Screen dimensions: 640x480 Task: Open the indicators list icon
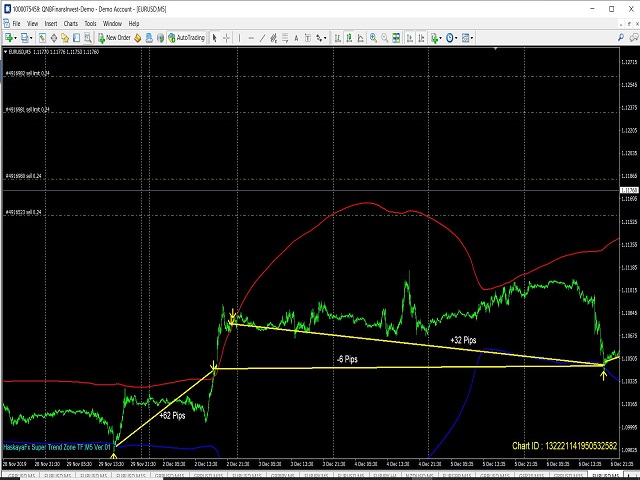point(434,38)
